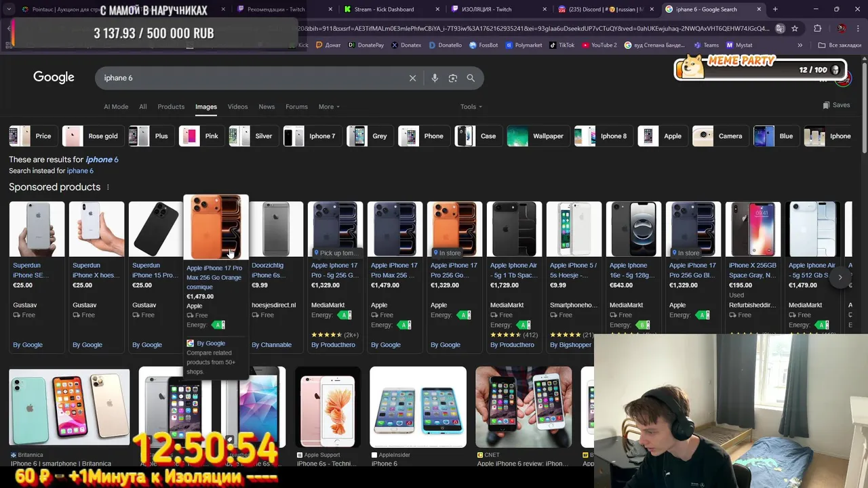Open Mystat bookmark
868x488 pixels.
click(739, 45)
